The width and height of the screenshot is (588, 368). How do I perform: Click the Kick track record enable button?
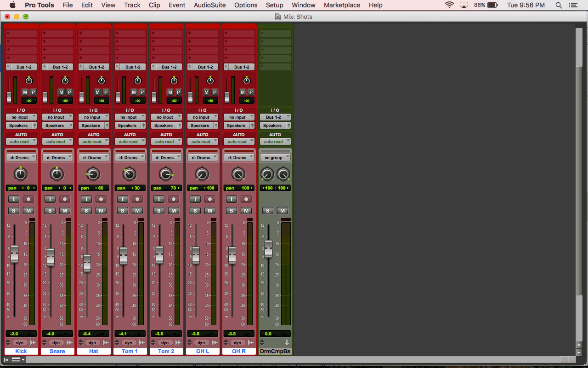click(x=28, y=199)
